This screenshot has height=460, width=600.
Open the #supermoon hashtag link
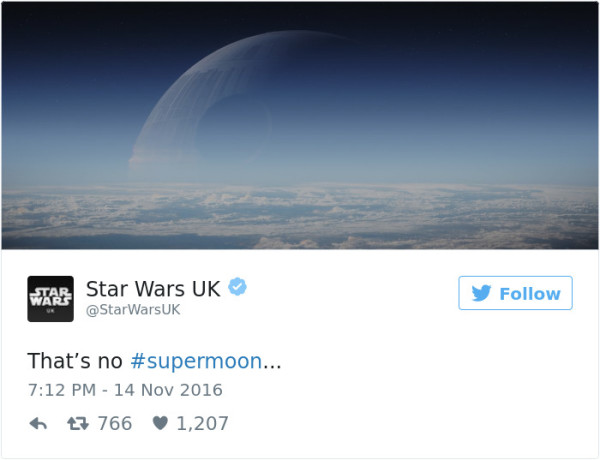coord(196,361)
